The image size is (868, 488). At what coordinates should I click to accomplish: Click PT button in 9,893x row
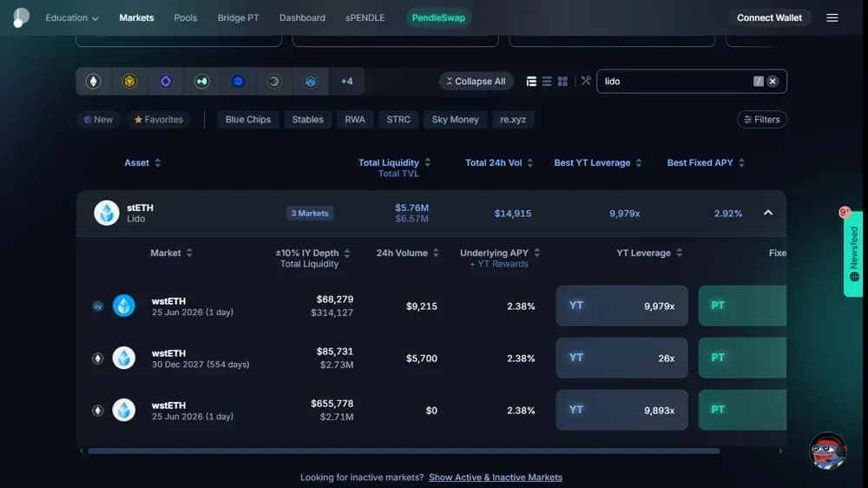tap(742, 410)
